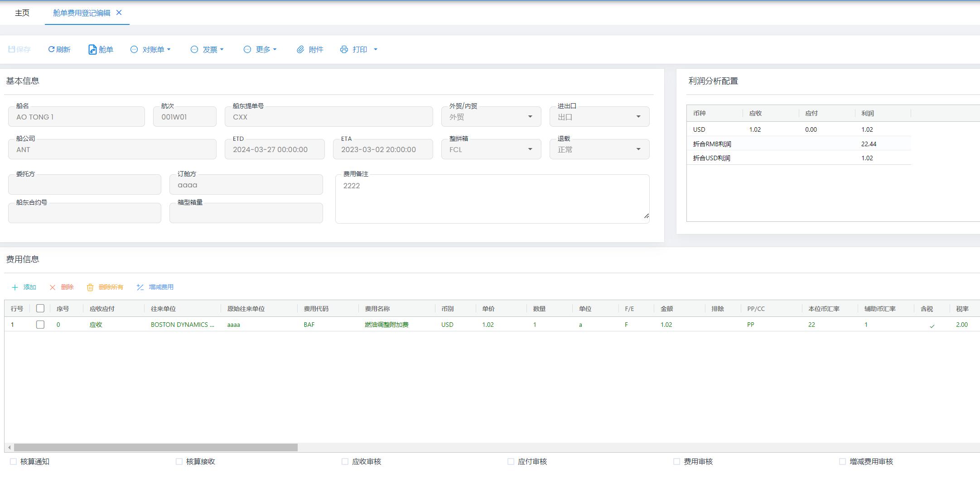Click the refresh icon labeled 刷新
Image resolution: width=980 pixels, height=483 pixels.
pyautogui.click(x=51, y=49)
